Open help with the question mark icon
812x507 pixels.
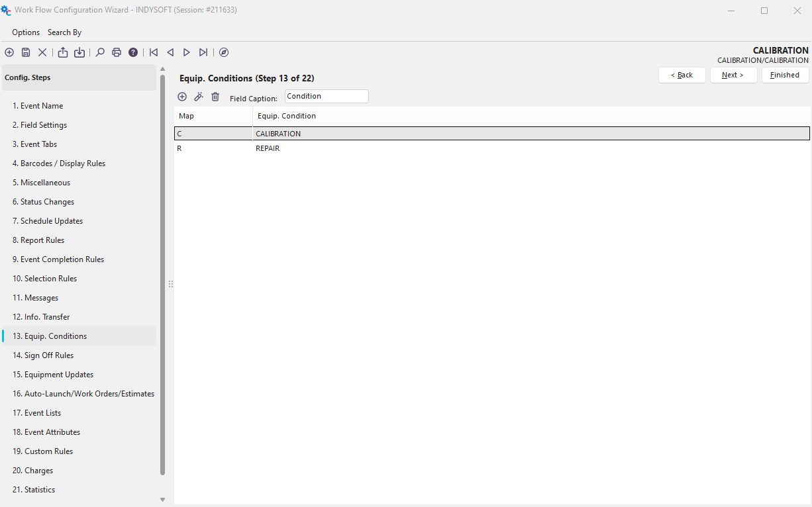(x=133, y=52)
